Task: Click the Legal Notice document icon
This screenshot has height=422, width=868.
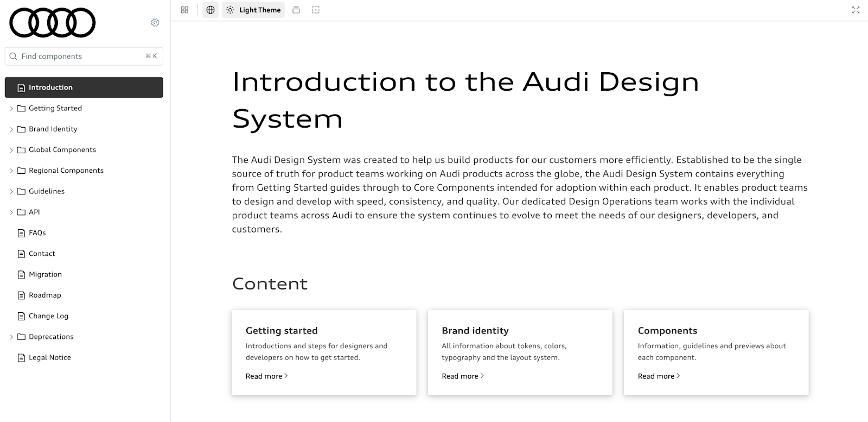Action: [22, 357]
